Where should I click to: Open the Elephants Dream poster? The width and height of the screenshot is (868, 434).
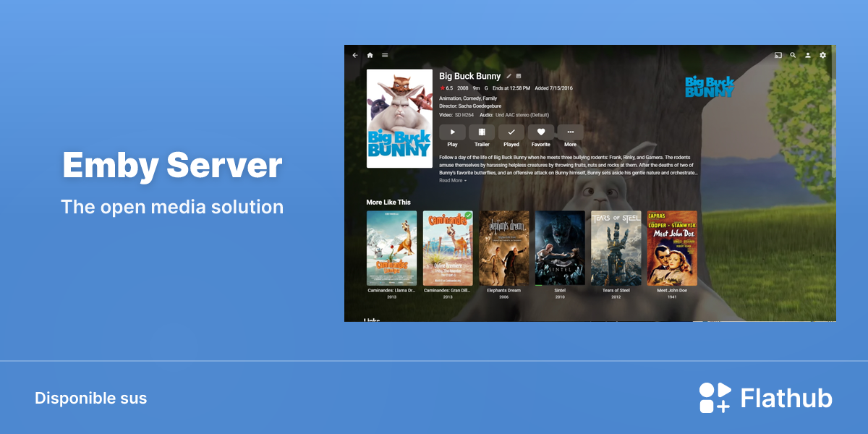tap(504, 248)
